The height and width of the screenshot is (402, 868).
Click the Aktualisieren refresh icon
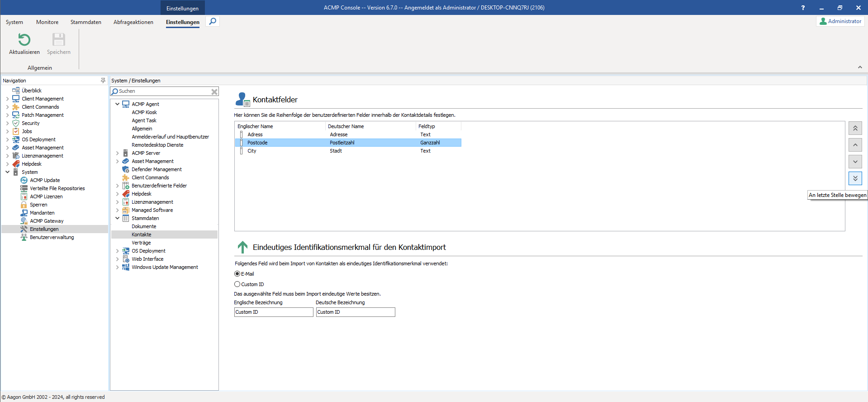(x=24, y=40)
